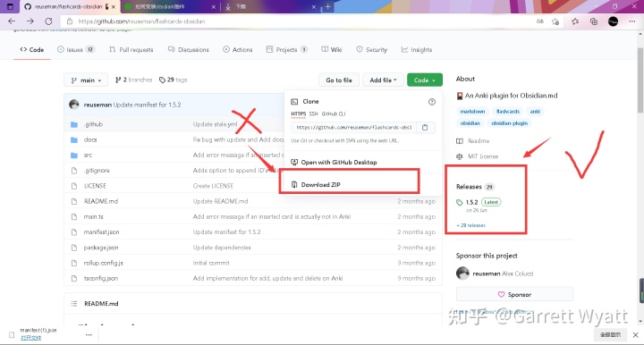The width and height of the screenshot is (644, 345).
Task: Open the manifest.json file
Action: point(101,232)
